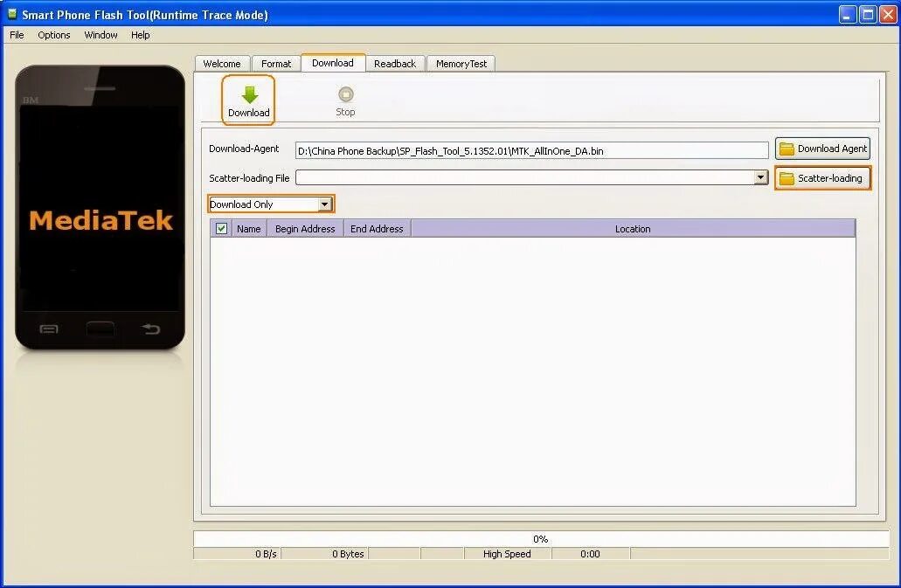Click the 0:00 elapsed time status
The width and height of the screenshot is (901, 588).
click(590, 554)
